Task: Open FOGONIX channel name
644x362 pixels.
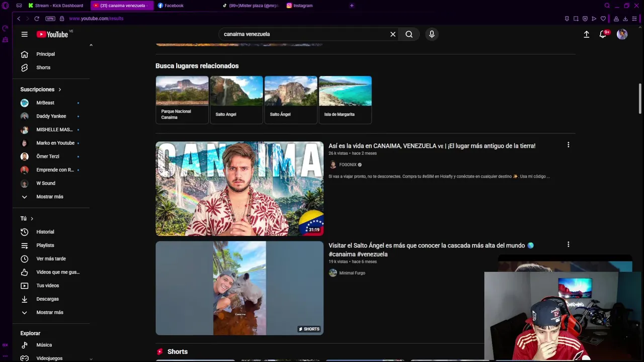Action: pos(348,164)
